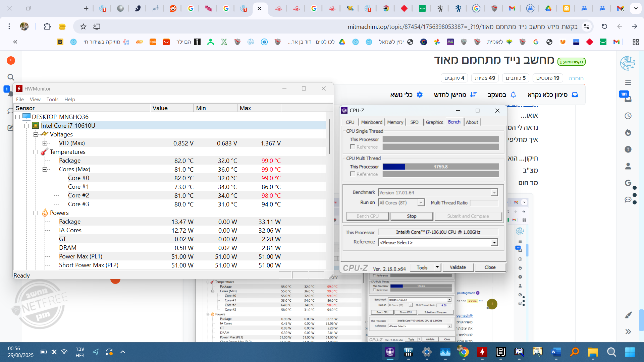The image size is (644, 362).
Task: Open the help question mark icon in sidebar
Action: pos(628,149)
